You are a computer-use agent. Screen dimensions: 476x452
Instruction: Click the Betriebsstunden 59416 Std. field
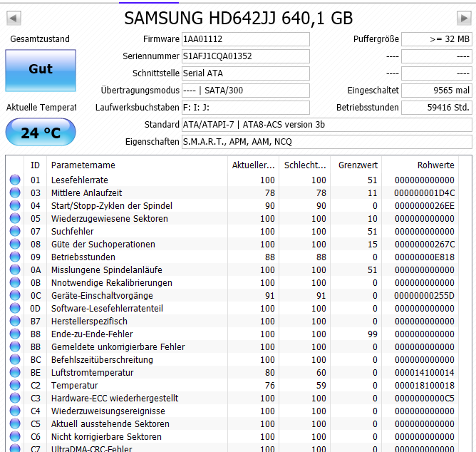[437, 108]
